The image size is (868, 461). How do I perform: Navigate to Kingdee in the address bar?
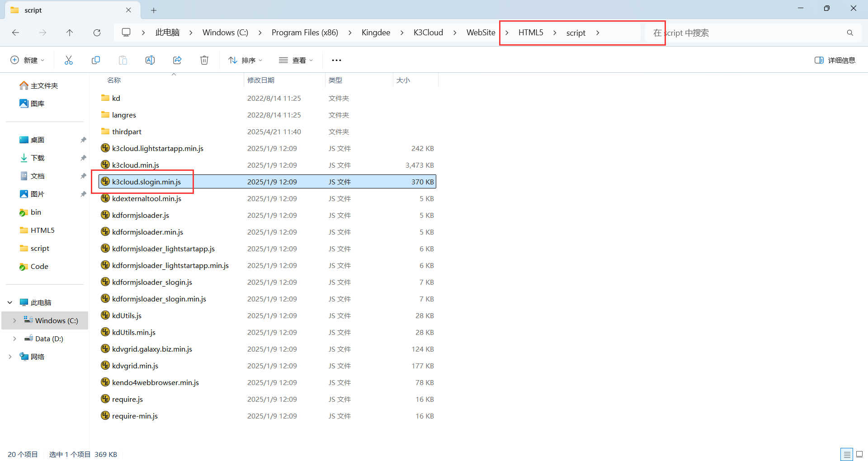pos(376,33)
